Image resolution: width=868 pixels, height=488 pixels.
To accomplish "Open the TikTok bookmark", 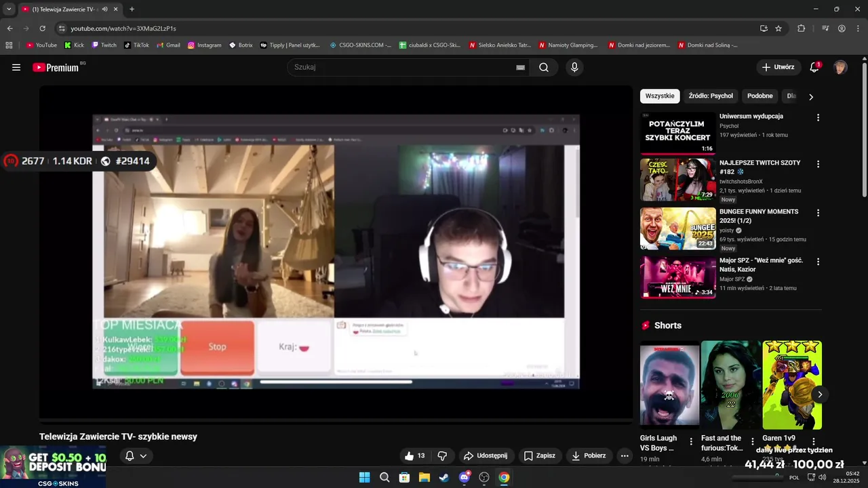I will [x=136, y=45].
